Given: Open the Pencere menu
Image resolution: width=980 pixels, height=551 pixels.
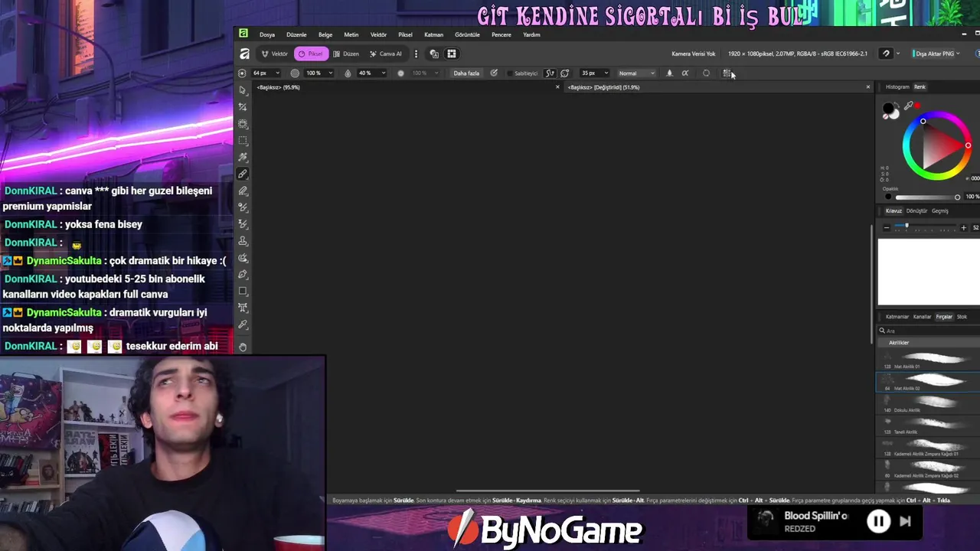Looking at the screenshot, I should (x=501, y=34).
